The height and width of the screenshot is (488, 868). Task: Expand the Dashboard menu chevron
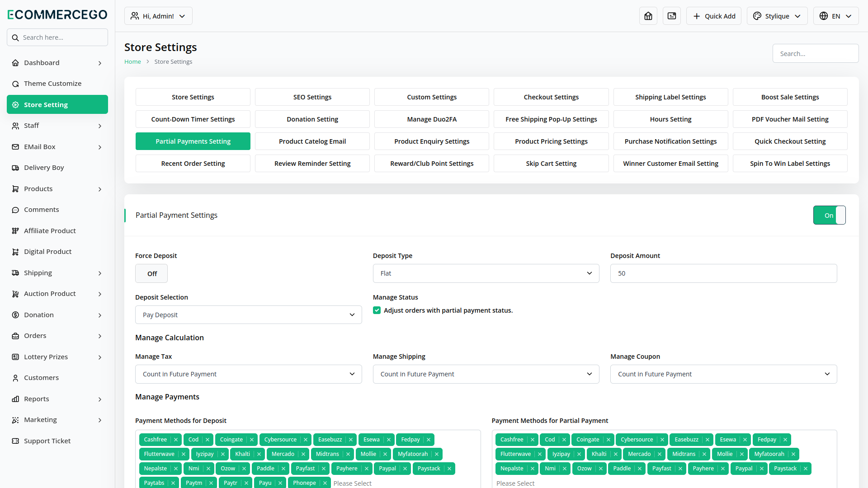(x=100, y=63)
